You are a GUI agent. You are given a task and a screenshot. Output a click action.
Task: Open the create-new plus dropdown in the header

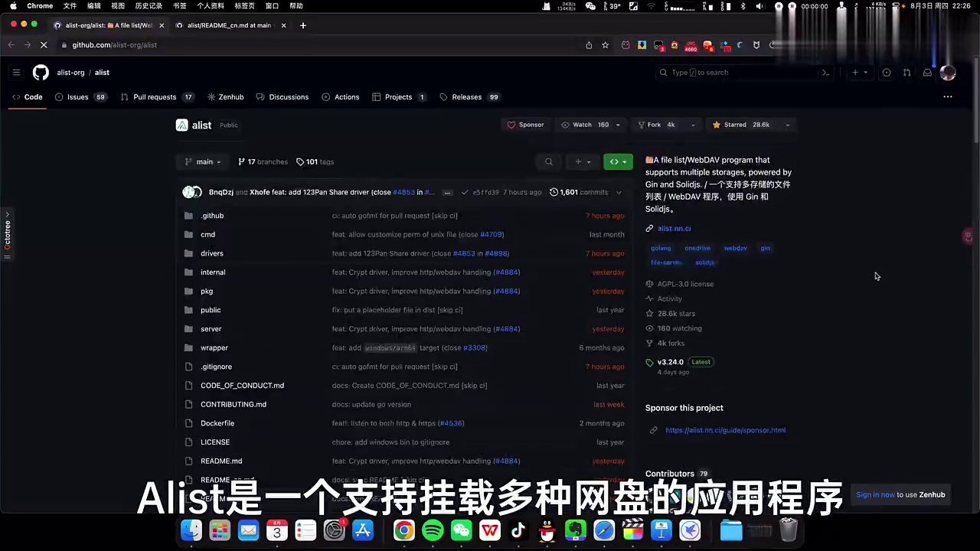click(859, 73)
